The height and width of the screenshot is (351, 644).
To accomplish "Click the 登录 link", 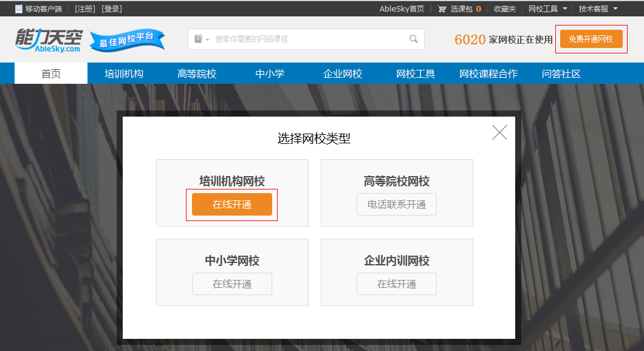I will tap(112, 9).
